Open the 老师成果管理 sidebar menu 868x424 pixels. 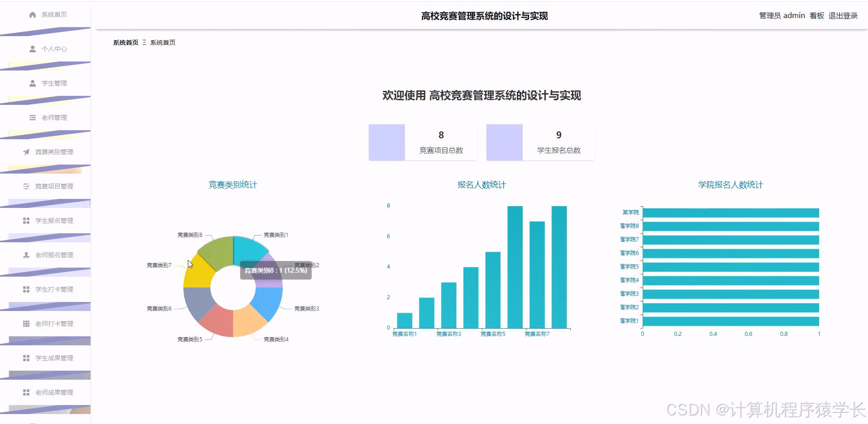point(45,392)
